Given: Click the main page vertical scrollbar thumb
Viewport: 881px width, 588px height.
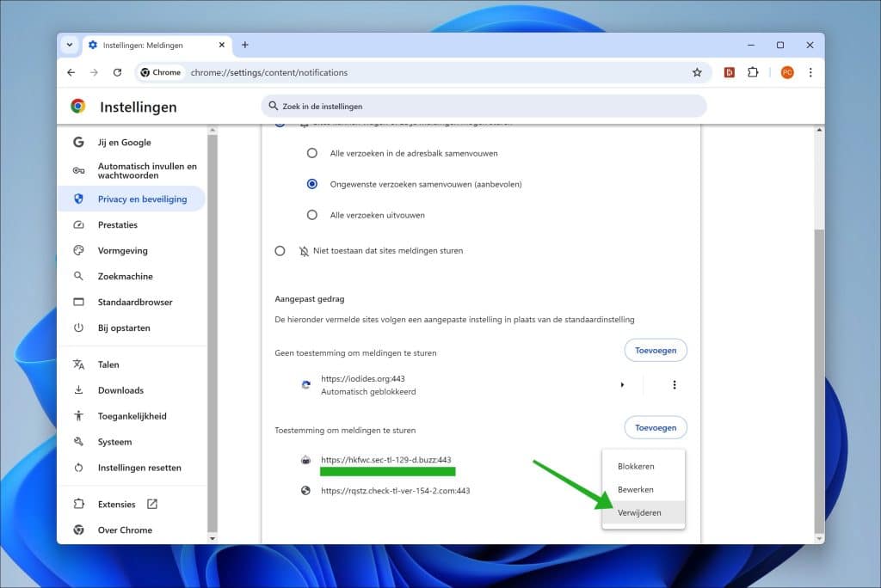Looking at the screenshot, I should tap(819, 381).
